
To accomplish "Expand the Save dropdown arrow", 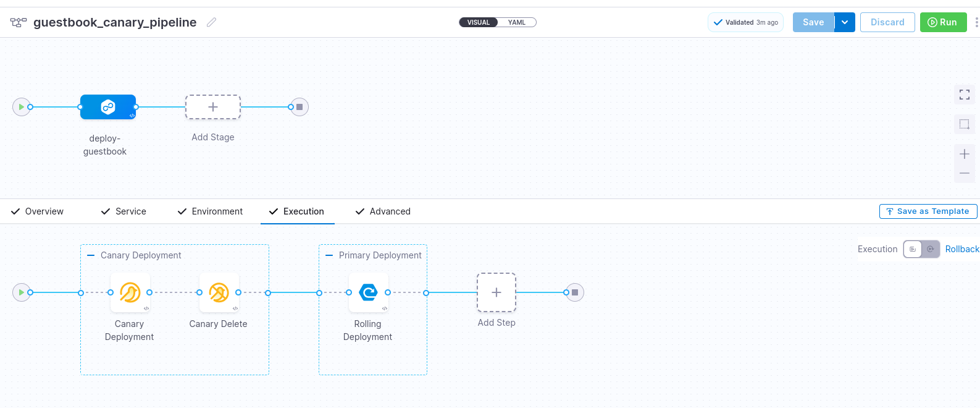I will (x=844, y=22).
